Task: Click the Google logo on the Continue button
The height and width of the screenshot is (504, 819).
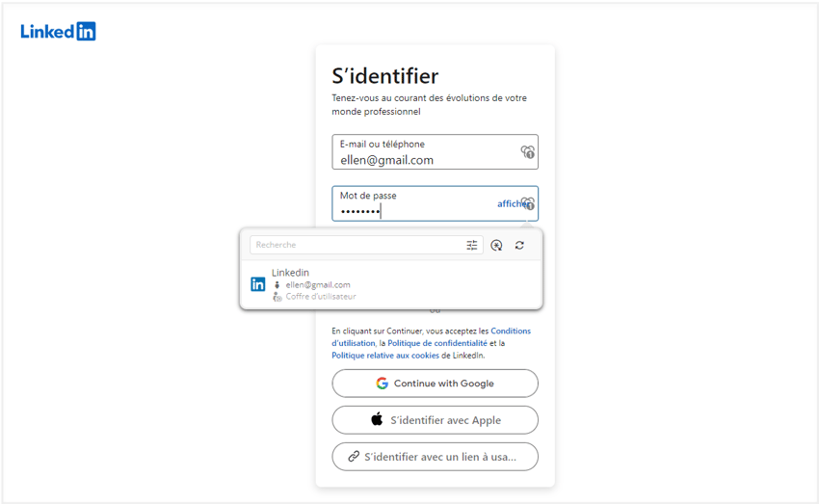Action: [x=382, y=384]
